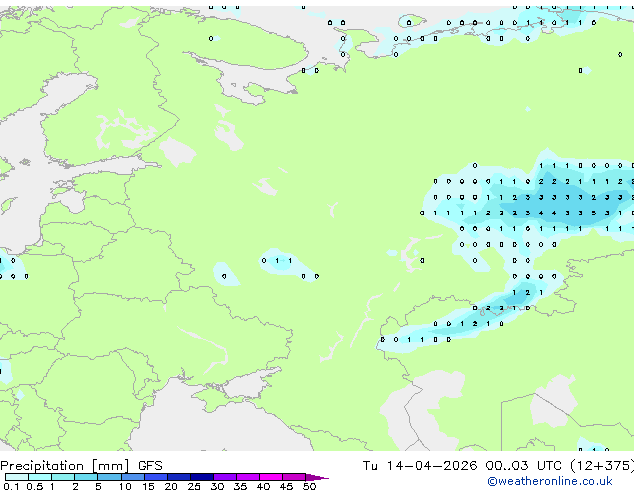Screen dimensions: 634x490
Task: Select the 5–10 mm legend color swatch
Action: tap(109, 477)
